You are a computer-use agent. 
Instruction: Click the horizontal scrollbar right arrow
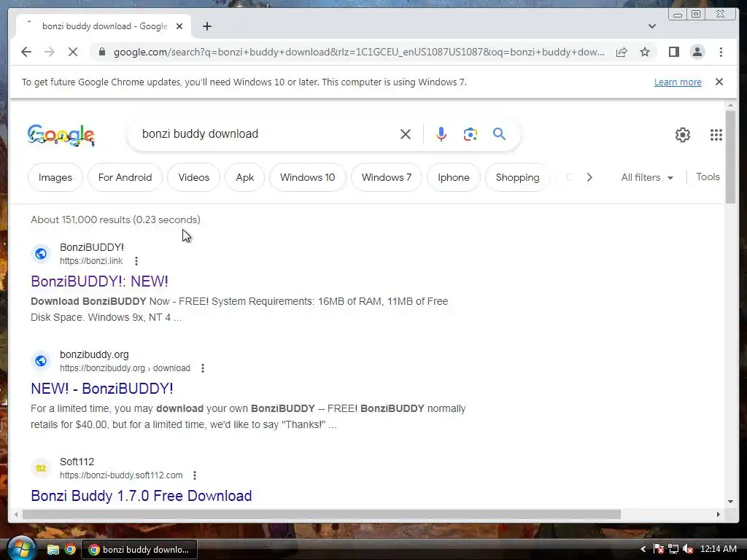coord(718,514)
